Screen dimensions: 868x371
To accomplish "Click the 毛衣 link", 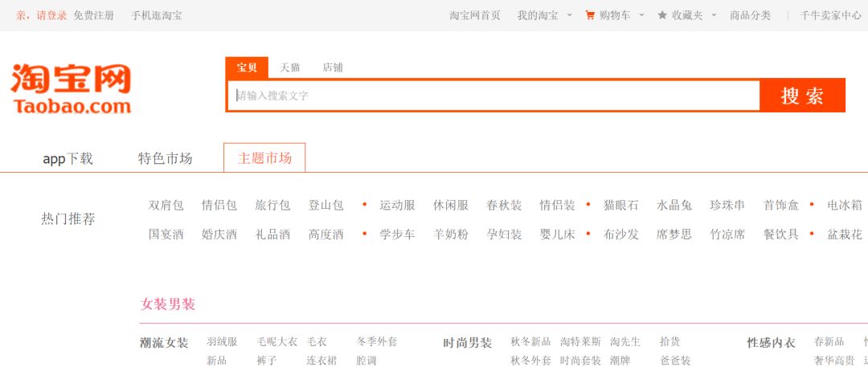I will [317, 342].
